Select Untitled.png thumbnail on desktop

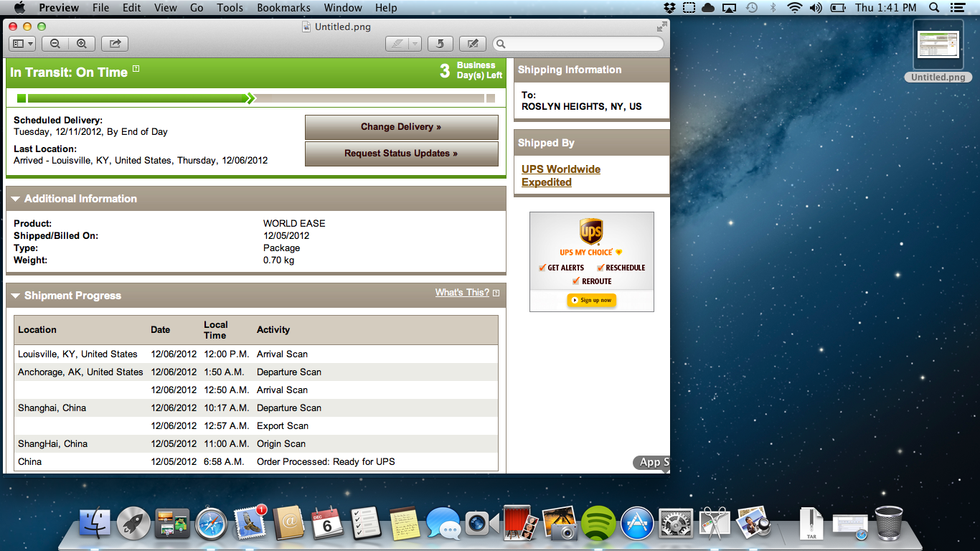click(938, 44)
